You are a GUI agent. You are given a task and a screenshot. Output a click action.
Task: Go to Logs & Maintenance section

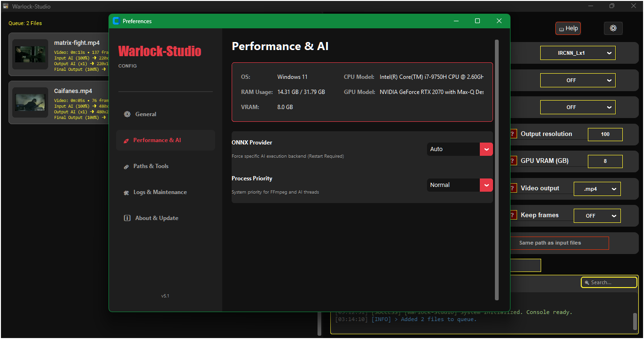coord(165,192)
